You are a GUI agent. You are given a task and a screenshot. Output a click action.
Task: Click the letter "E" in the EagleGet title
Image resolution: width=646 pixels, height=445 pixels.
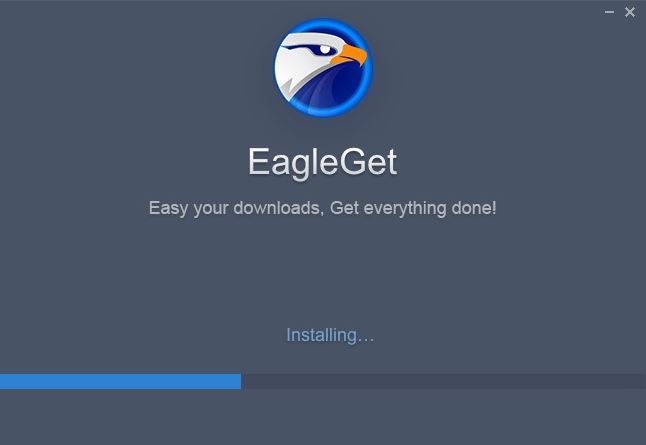pyautogui.click(x=259, y=162)
